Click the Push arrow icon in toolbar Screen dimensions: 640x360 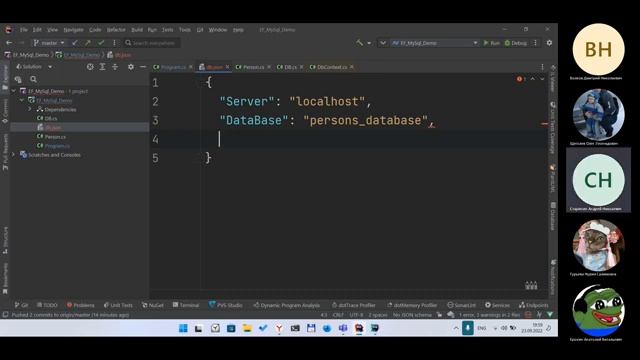pos(88,42)
